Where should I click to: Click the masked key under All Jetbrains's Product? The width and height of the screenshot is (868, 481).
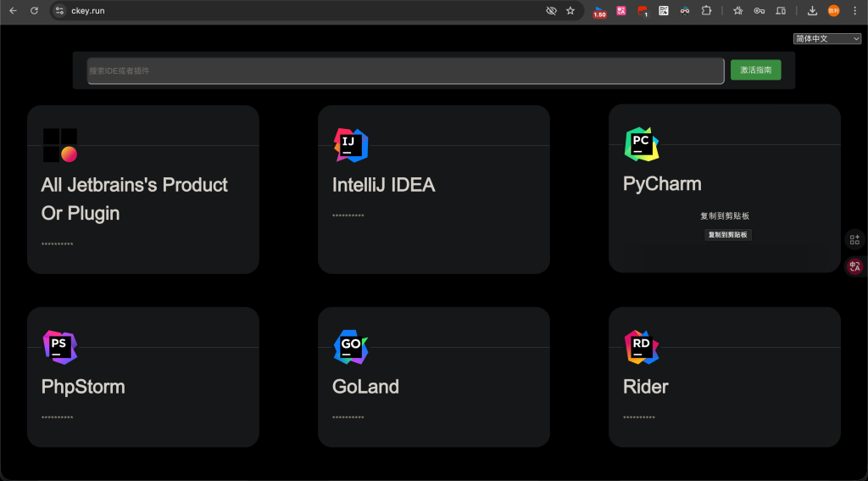coord(57,244)
